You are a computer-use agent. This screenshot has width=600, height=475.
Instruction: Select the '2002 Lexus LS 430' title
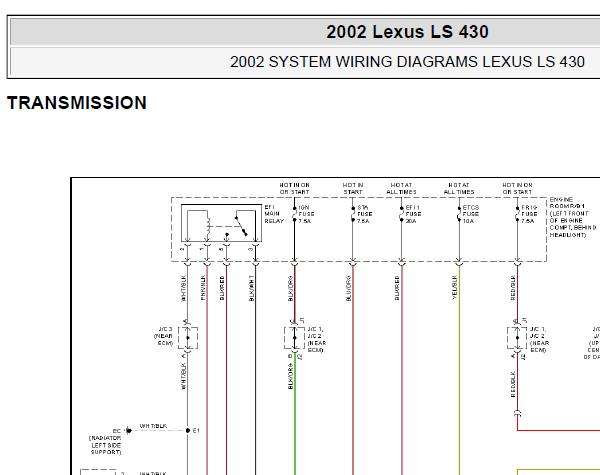coord(407,32)
